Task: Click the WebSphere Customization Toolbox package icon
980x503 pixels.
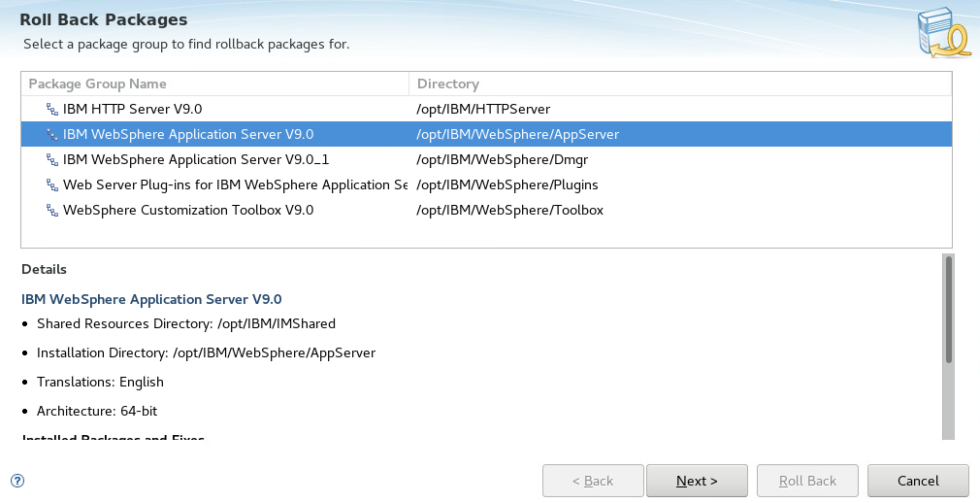Action: click(52, 210)
